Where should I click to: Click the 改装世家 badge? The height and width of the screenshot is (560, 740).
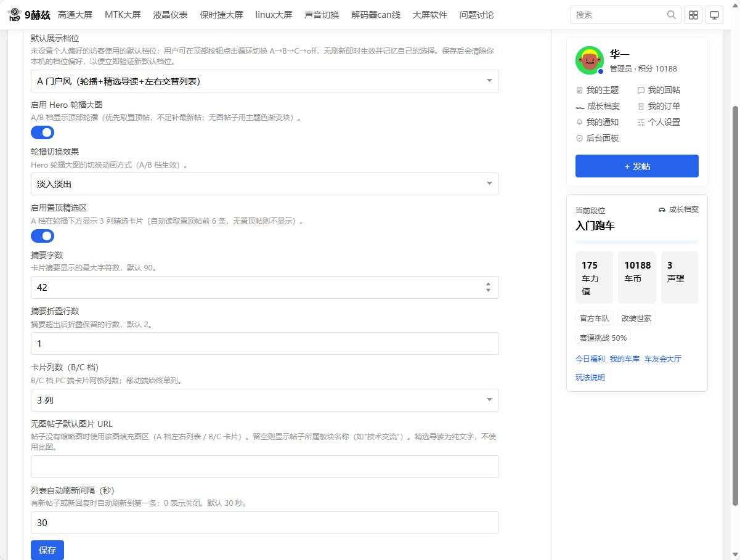point(636,319)
